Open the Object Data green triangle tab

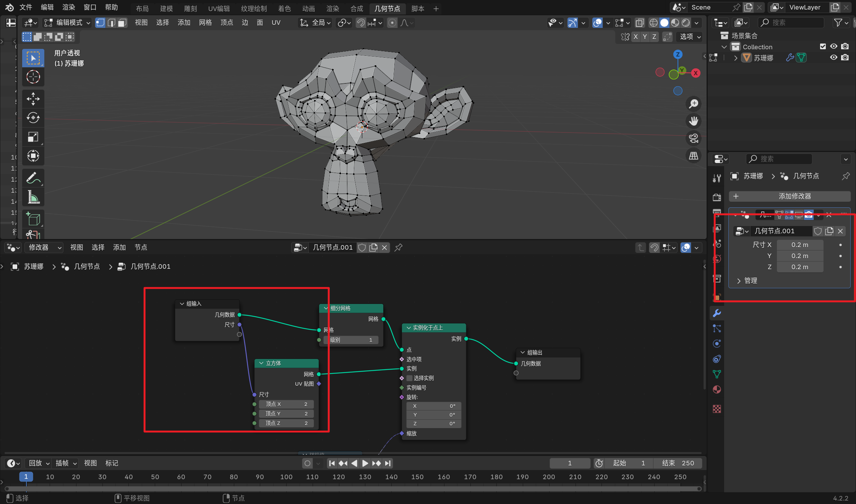click(x=717, y=374)
